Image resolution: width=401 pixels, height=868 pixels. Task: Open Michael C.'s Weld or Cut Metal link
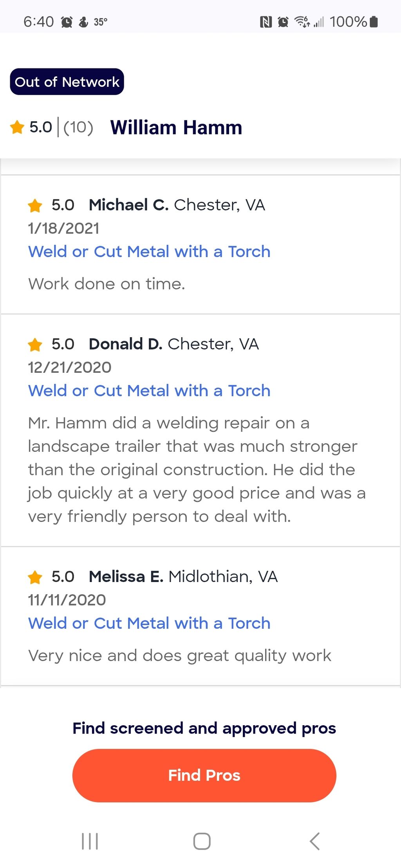tap(149, 252)
